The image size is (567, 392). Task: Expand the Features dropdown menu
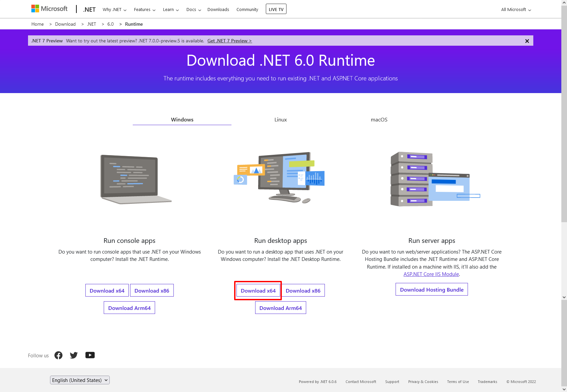144,10
